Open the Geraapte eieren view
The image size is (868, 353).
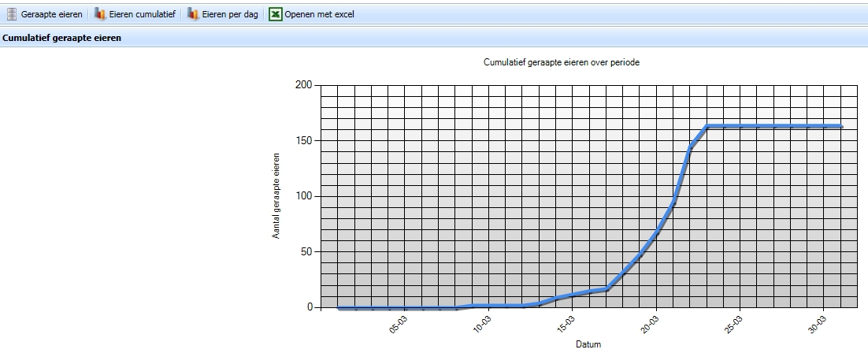(x=51, y=14)
